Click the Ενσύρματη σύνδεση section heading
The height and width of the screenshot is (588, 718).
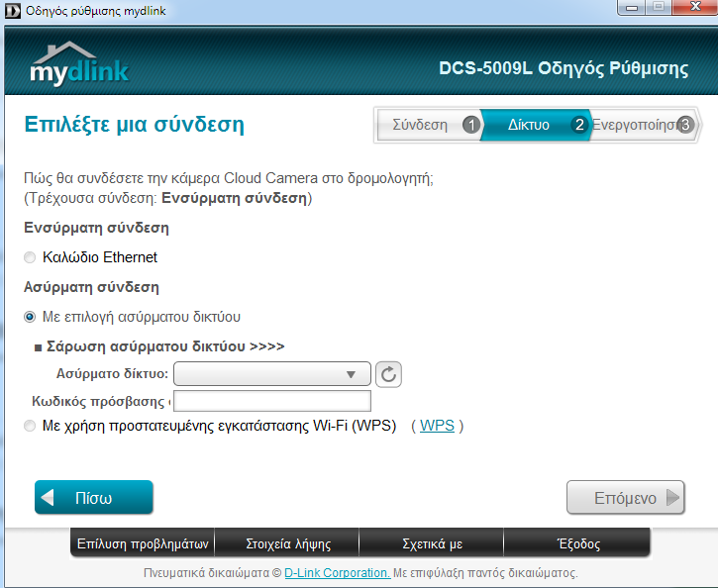96,228
